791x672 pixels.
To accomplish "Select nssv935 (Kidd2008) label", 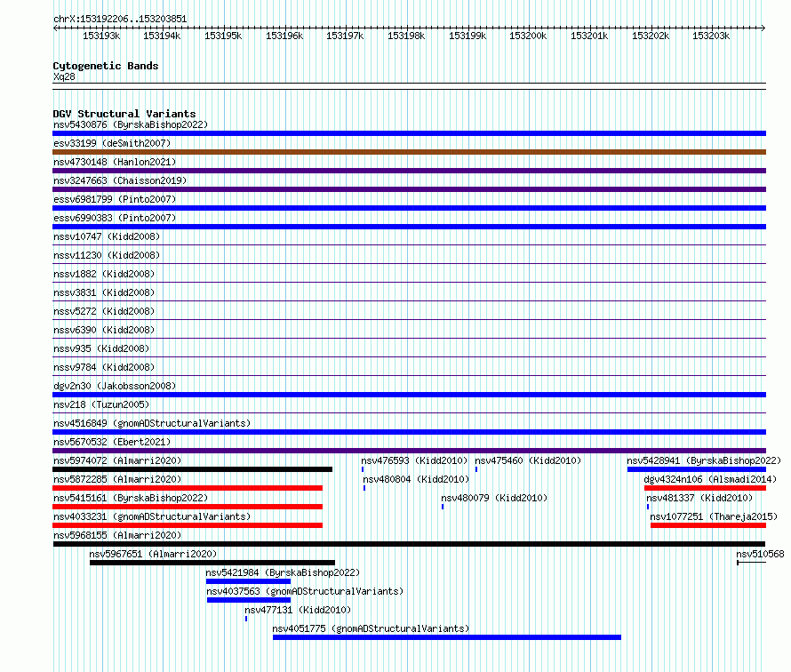I will [101, 348].
